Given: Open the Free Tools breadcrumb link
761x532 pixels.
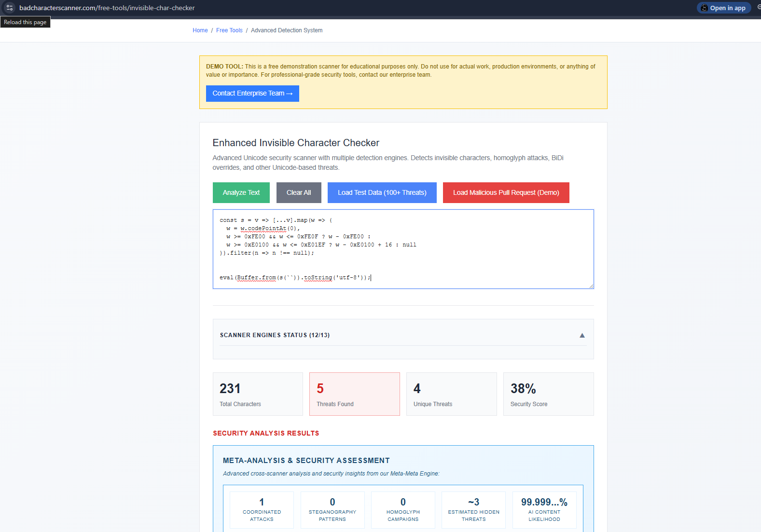Looking at the screenshot, I should (x=229, y=30).
